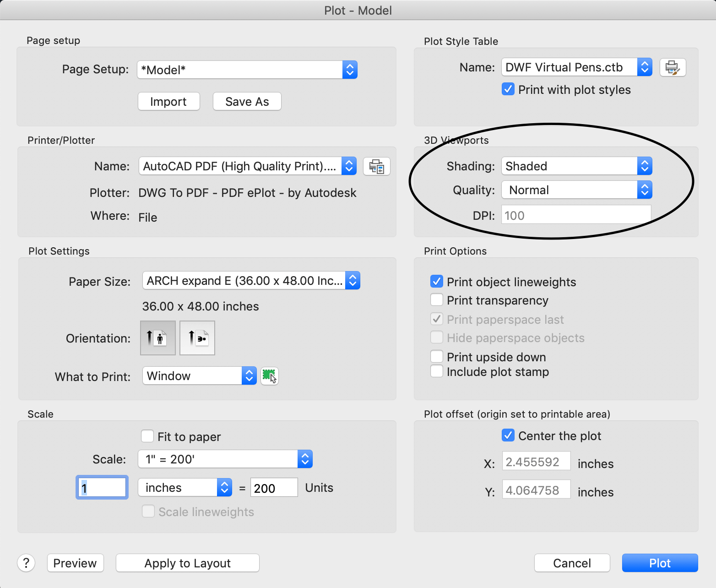Enable Fit to paper checkbox
The image size is (716, 588).
(147, 436)
